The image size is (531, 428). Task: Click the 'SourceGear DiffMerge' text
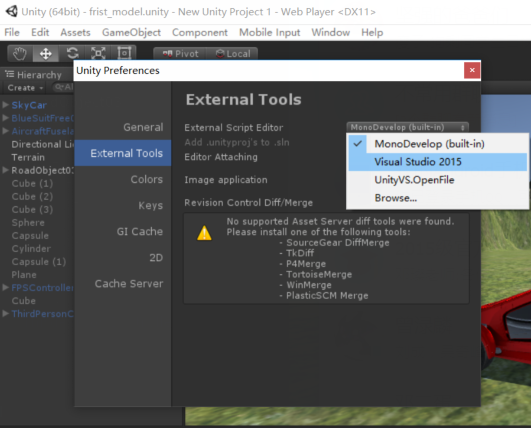(x=338, y=242)
